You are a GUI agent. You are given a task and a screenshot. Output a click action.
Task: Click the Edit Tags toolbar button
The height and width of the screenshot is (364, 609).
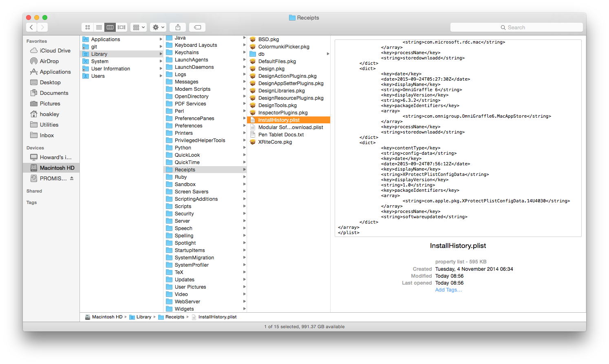point(197,27)
